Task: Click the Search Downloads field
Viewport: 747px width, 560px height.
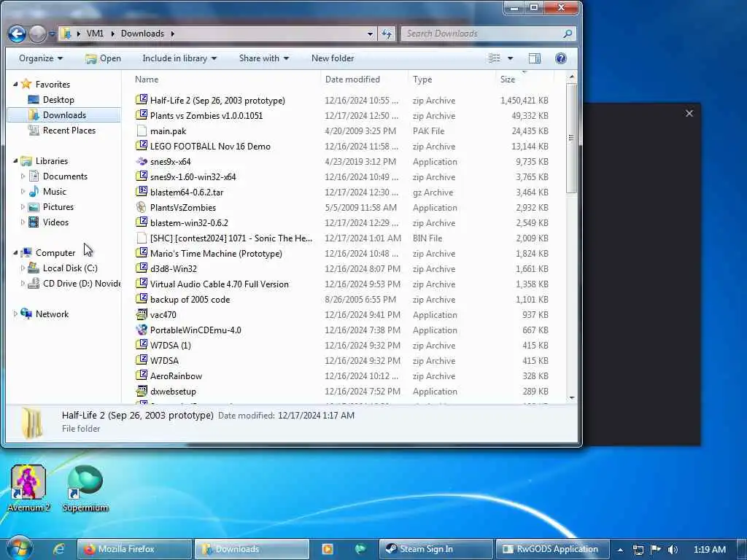Action: [488, 34]
